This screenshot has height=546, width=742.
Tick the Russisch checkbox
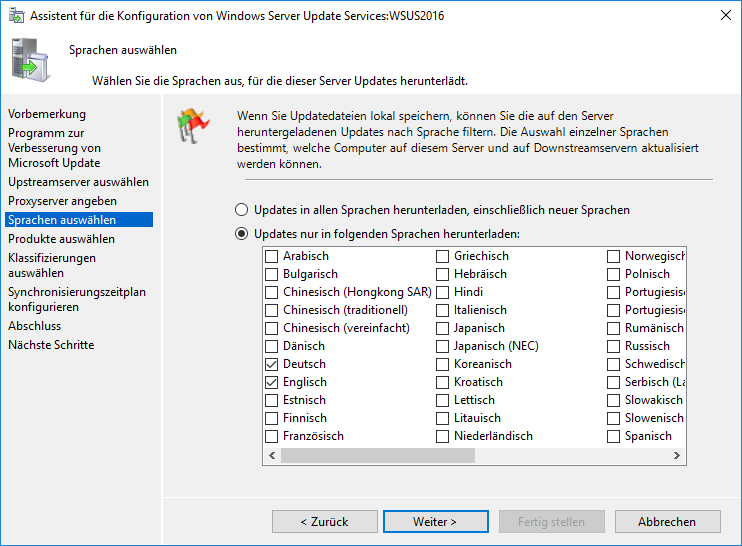[613, 346]
